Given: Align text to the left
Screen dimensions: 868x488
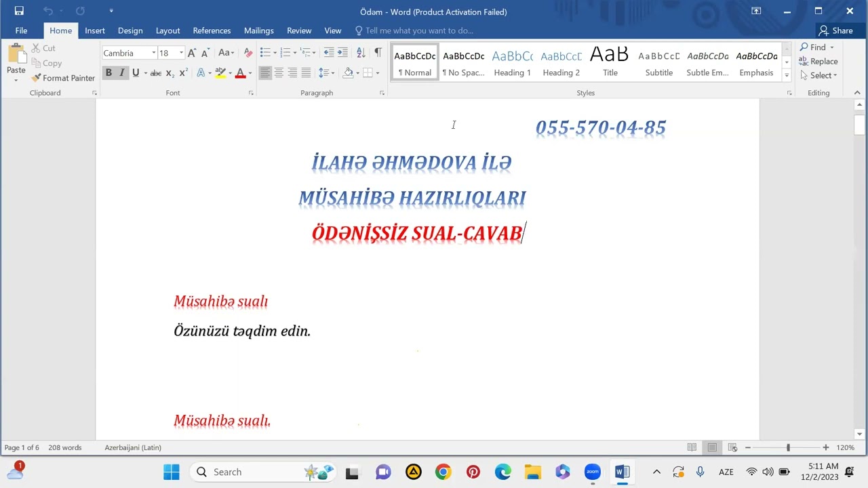Looking at the screenshot, I should 265,73.
